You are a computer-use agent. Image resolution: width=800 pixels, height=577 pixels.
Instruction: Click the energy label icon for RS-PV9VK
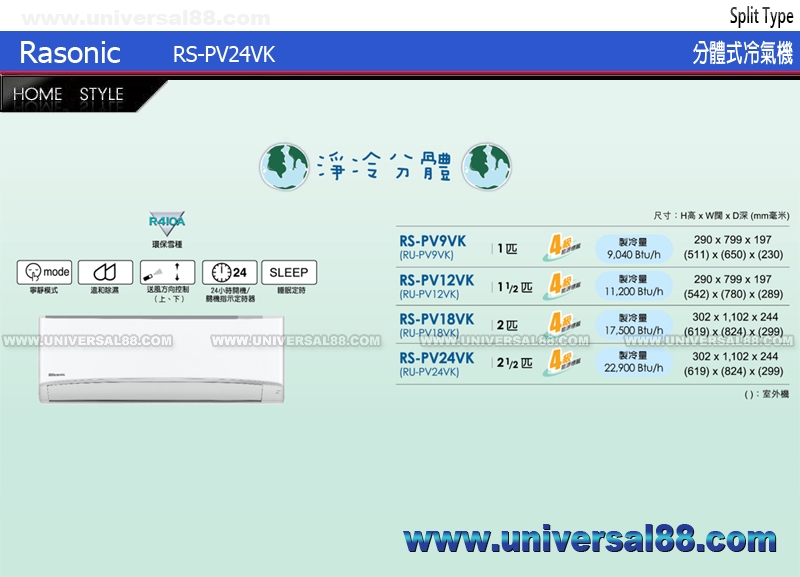click(x=560, y=247)
